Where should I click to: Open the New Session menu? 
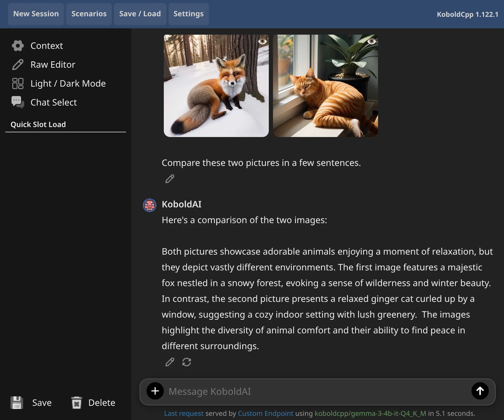click(x=36, y=14)
